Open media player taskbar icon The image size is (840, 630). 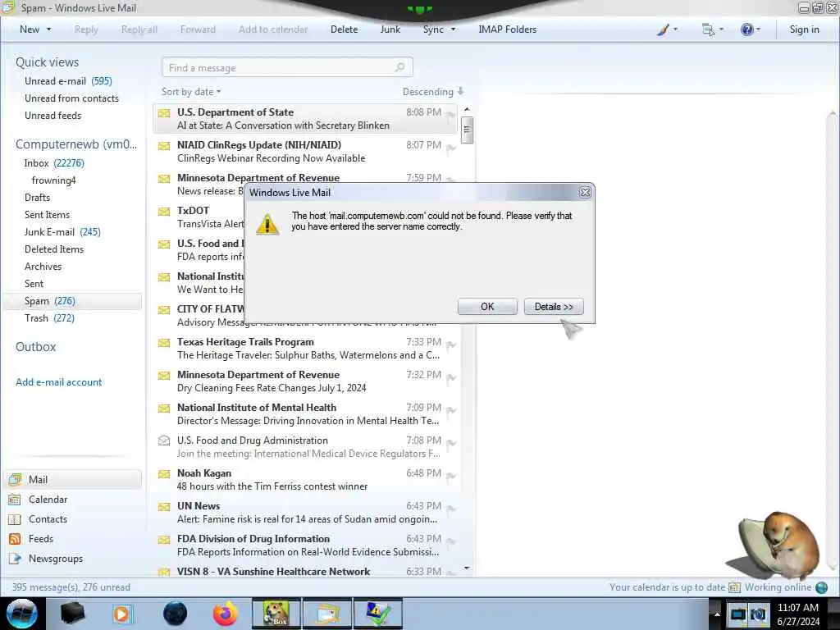pos(123,614)
